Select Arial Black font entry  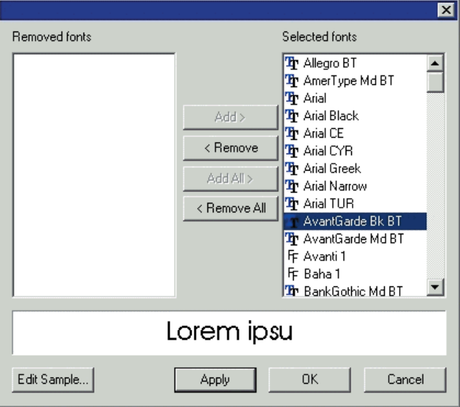click(355, 116)
